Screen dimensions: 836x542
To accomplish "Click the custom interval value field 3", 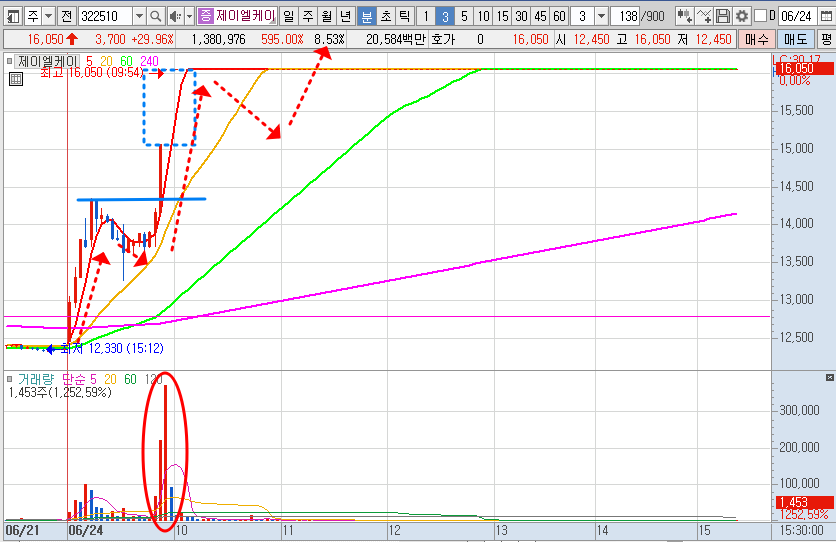I will pos(583,16).
